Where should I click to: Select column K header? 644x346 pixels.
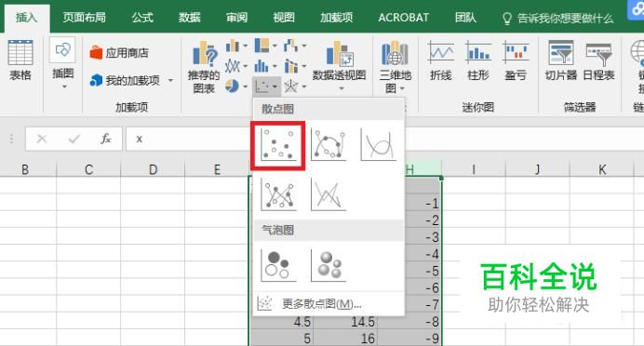pyautogui.click(x=602, y=169)
